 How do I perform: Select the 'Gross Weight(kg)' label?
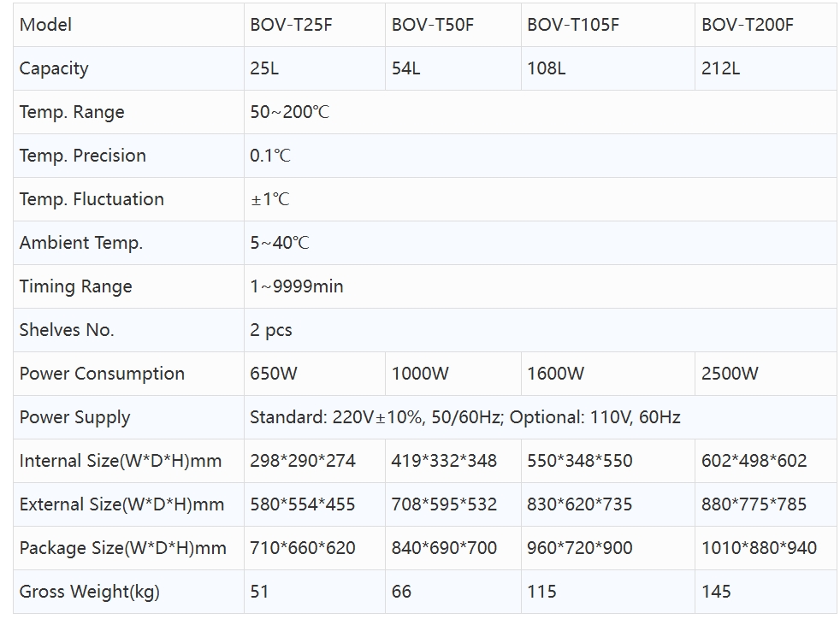[x=90, y=592]
